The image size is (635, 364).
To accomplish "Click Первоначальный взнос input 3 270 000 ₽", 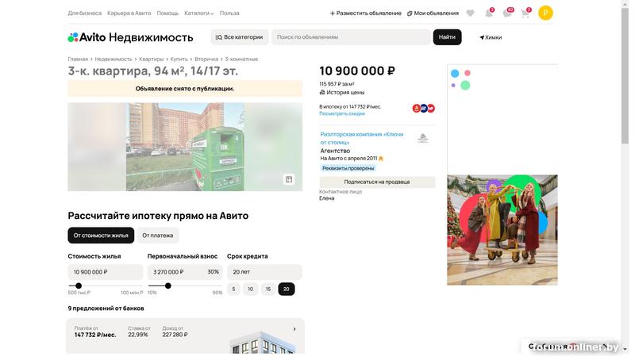I will [x=185, y=272].
